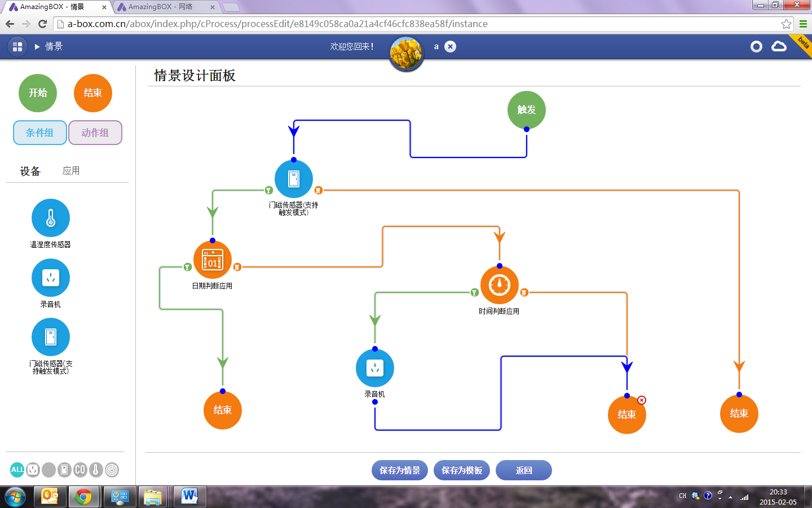Click the 日期判断应用 node on canvas

(x=213, y=260)
